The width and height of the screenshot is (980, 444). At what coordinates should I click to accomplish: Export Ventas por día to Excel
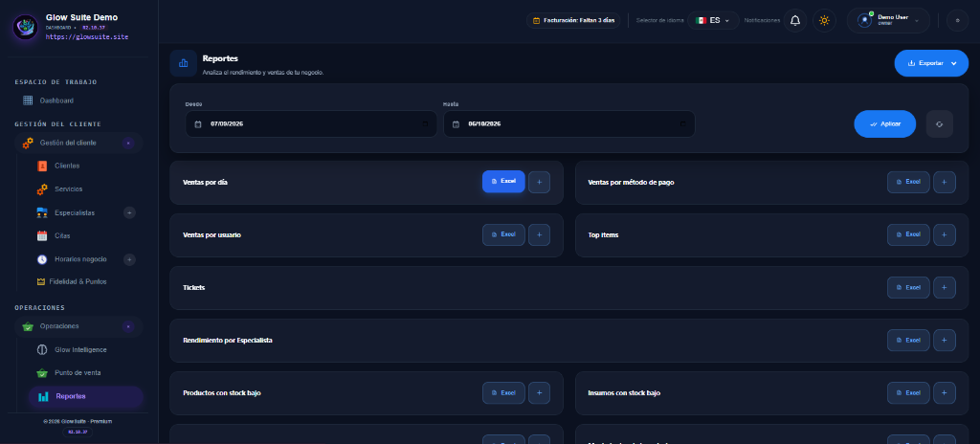(x=503, y=182)
